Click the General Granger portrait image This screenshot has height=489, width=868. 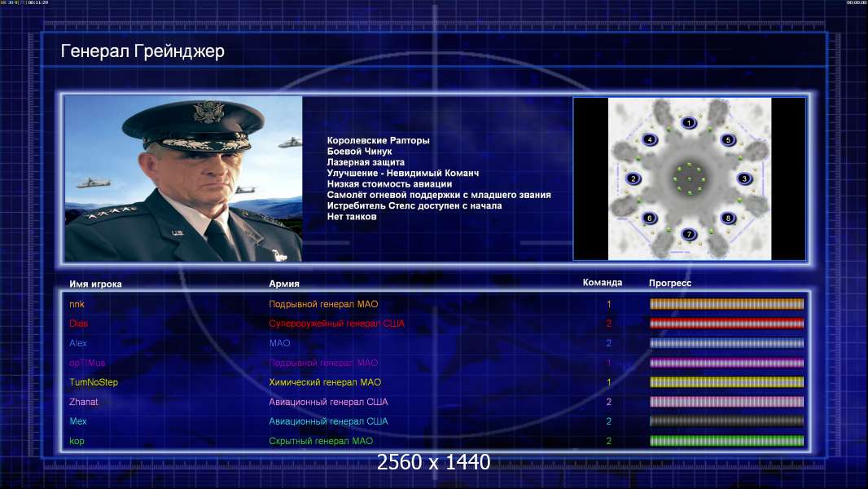click(183, 178)
